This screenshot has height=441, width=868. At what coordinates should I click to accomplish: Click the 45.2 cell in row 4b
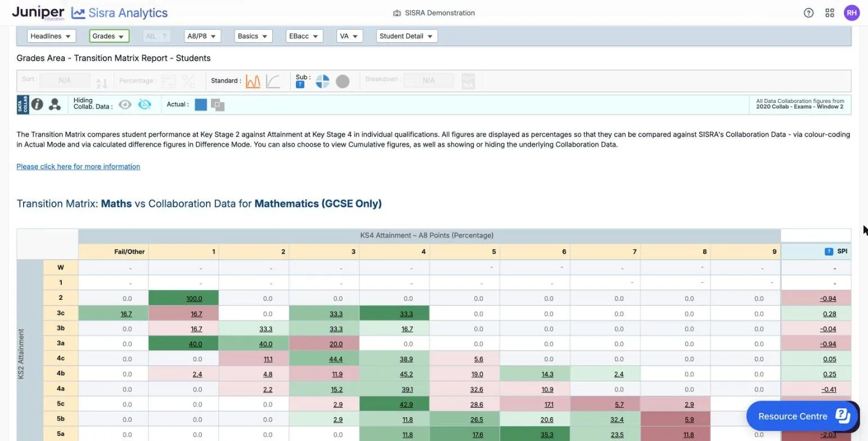[406, 374]
